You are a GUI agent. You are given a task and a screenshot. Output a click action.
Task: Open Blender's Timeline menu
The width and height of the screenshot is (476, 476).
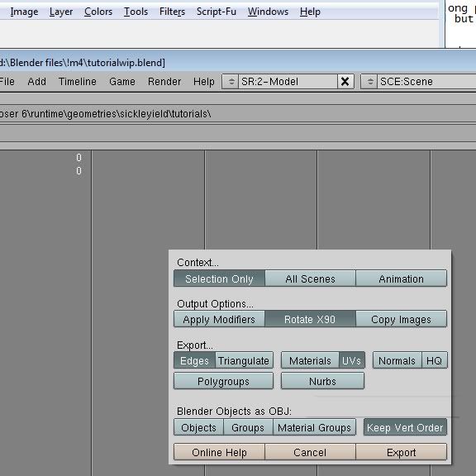[x=78, y=81]
